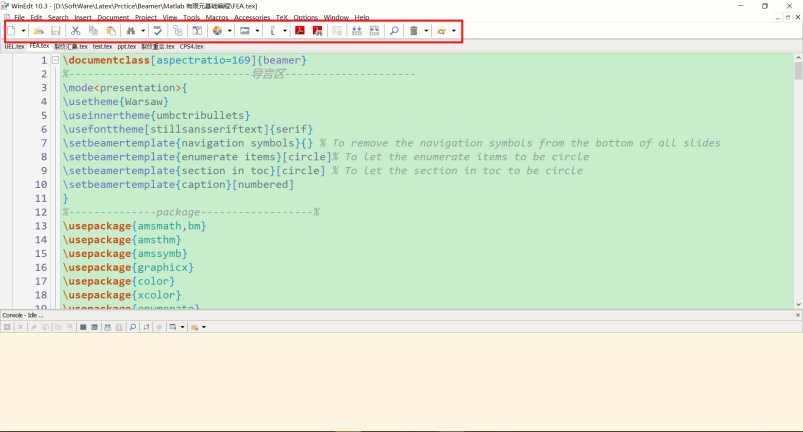
Task: Open the dropdown next to the TeXify icon
Action: [x=285, y=31]
